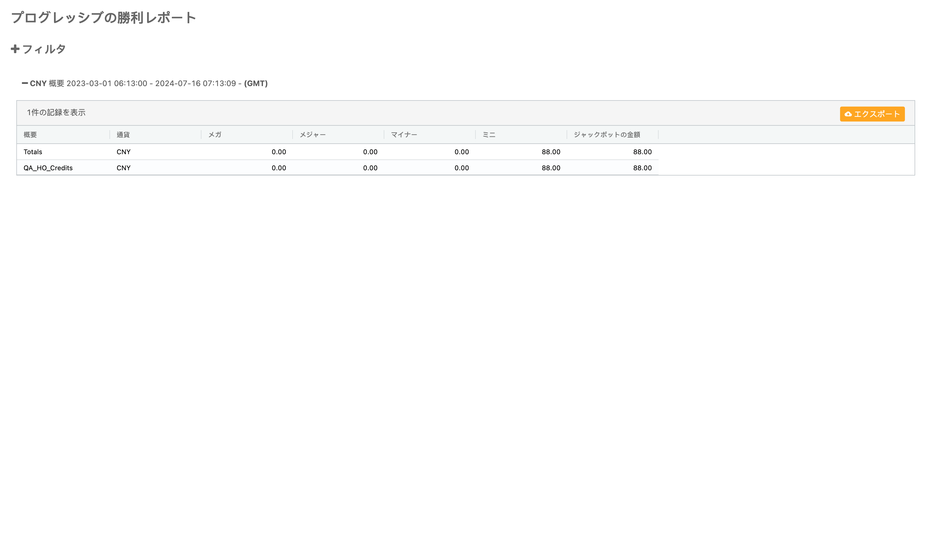Sort by ジャックポットの金額 column header
Viewport: 934px width, 560px height.
[x=607, y=135]
